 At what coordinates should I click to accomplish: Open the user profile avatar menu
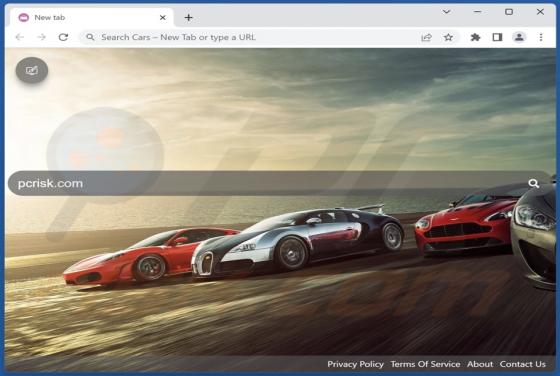pyautogui.click(x=519, y=37)
